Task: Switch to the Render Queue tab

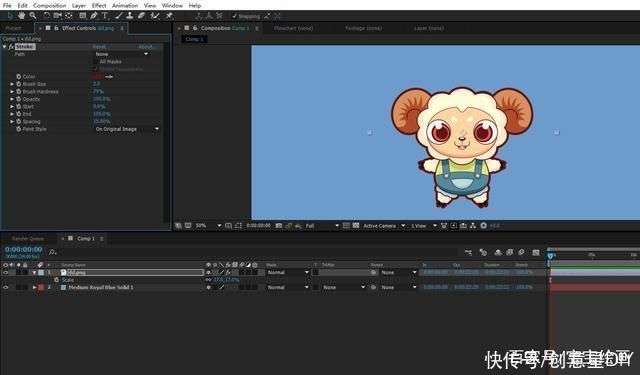Action: coord(28,239)
